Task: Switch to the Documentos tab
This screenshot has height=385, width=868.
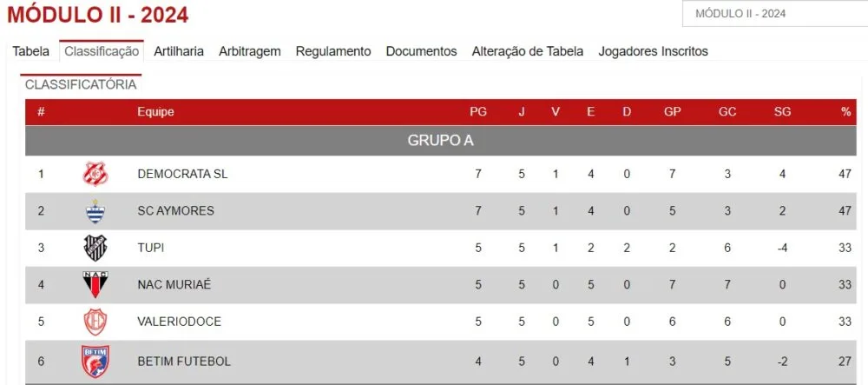Action: click(x=421, y=51)
